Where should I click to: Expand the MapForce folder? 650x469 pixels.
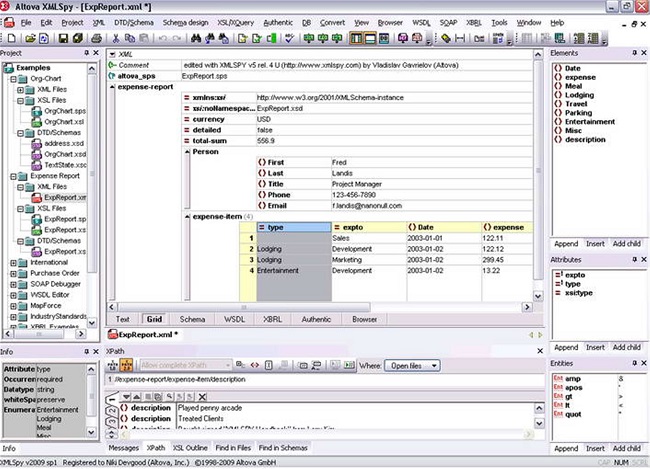click(13, 306)
